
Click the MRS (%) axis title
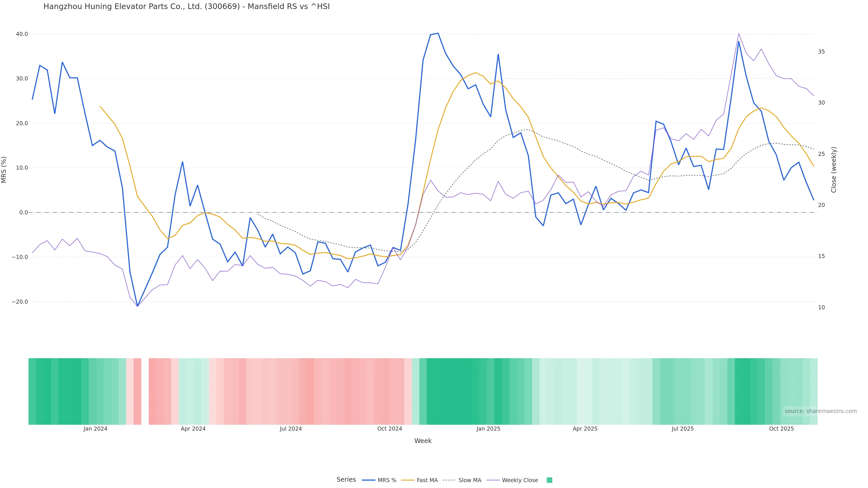point(4,170)
